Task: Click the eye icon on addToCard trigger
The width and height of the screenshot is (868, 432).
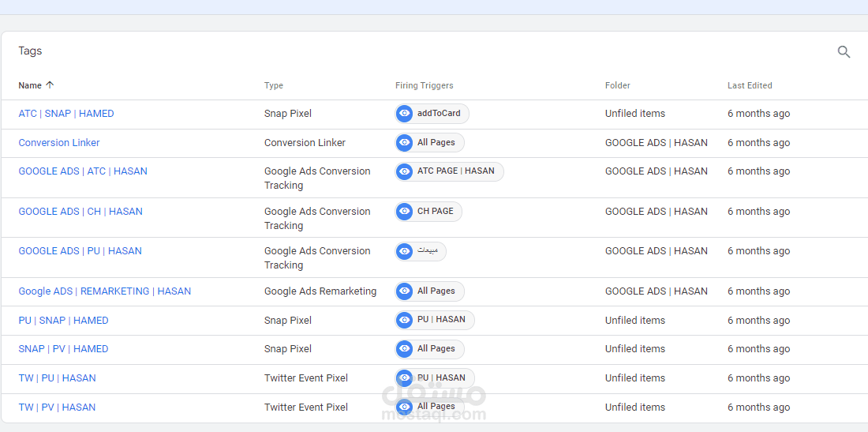Action: pyautogui.click(x=405, y=114)
